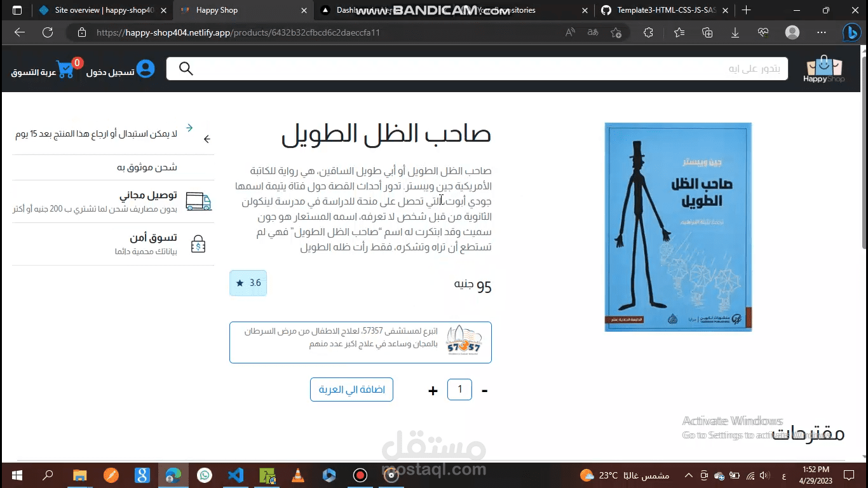Click the weather widget 23°C

(625, 475)
